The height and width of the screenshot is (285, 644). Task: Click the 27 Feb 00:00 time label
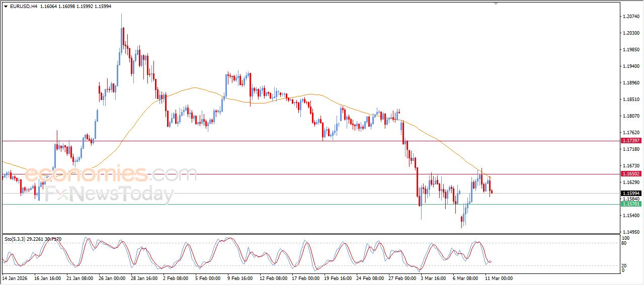point(403,277)
